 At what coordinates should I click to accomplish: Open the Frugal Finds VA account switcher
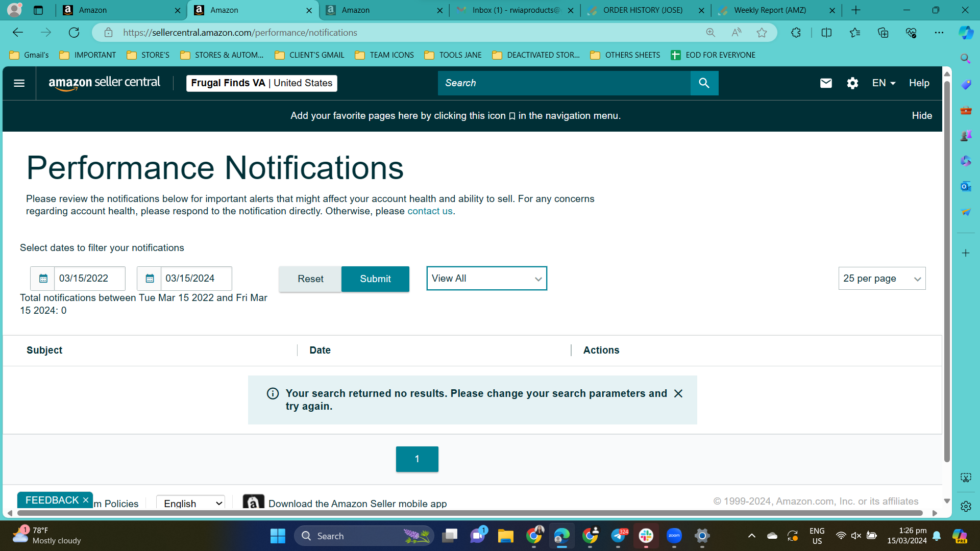pos(262,83)
